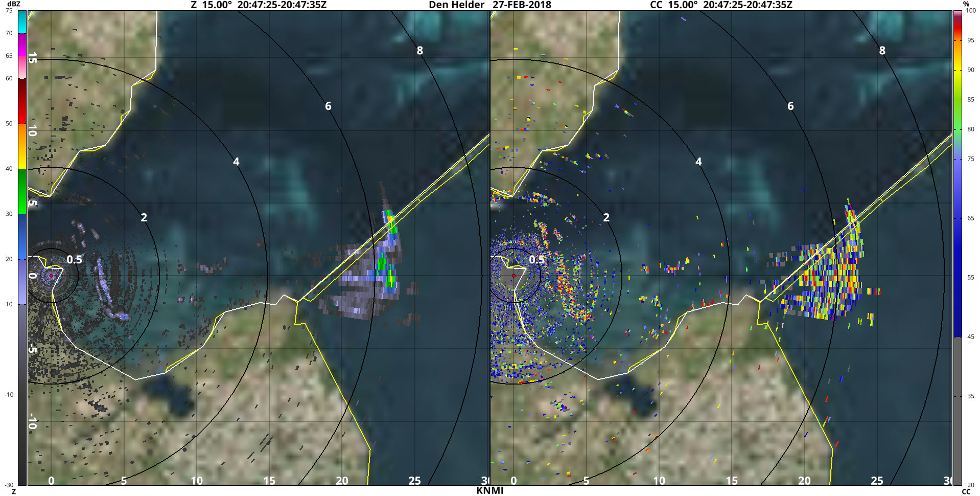Click the '100' tick on the CC scale
Screen dimensions: 980x496
[x=971, y=11]
